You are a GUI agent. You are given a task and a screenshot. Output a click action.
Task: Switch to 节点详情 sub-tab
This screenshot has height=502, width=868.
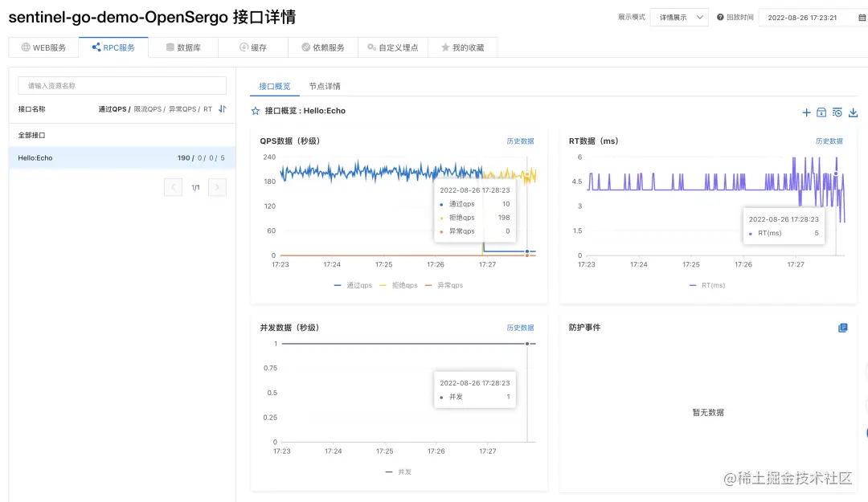[325, 86]
